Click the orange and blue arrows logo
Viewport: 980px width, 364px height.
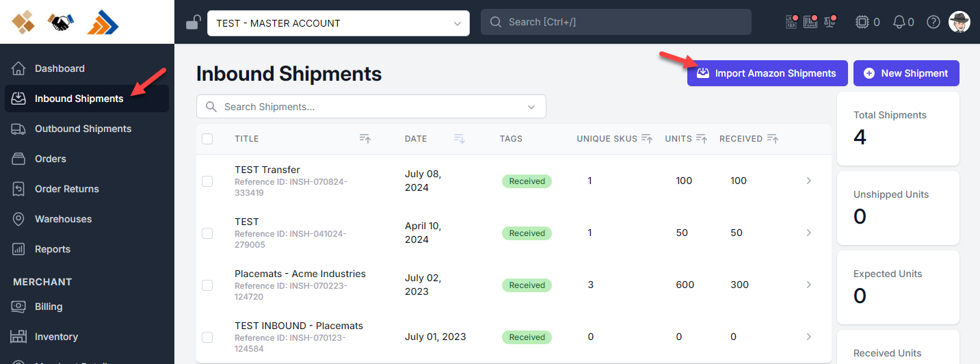[103, 23]
